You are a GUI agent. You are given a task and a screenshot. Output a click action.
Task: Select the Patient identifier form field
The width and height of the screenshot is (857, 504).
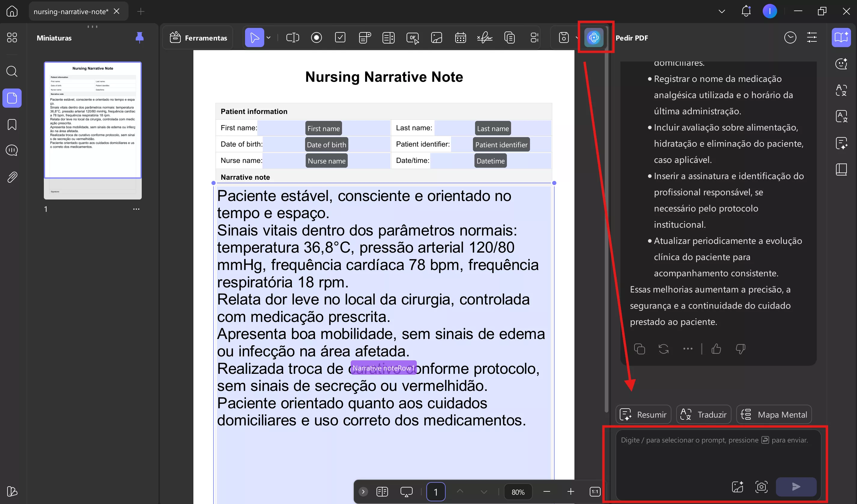(501, 145)
